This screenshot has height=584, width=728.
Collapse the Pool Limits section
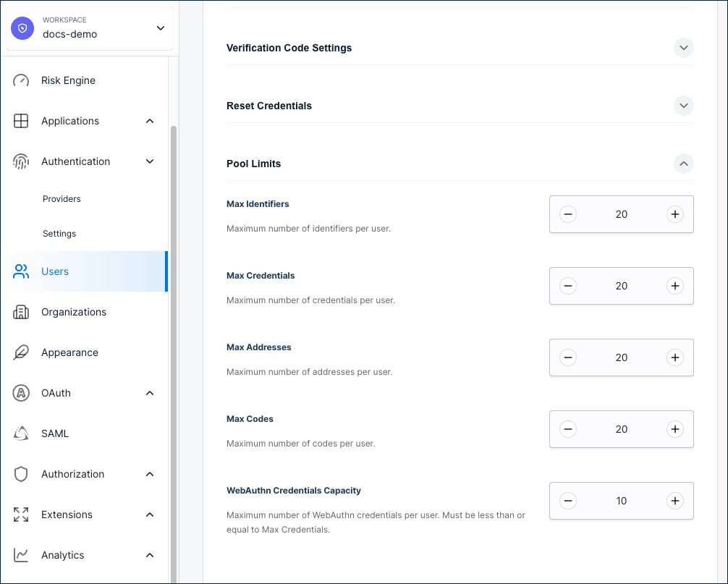click(x=683, y=164)
